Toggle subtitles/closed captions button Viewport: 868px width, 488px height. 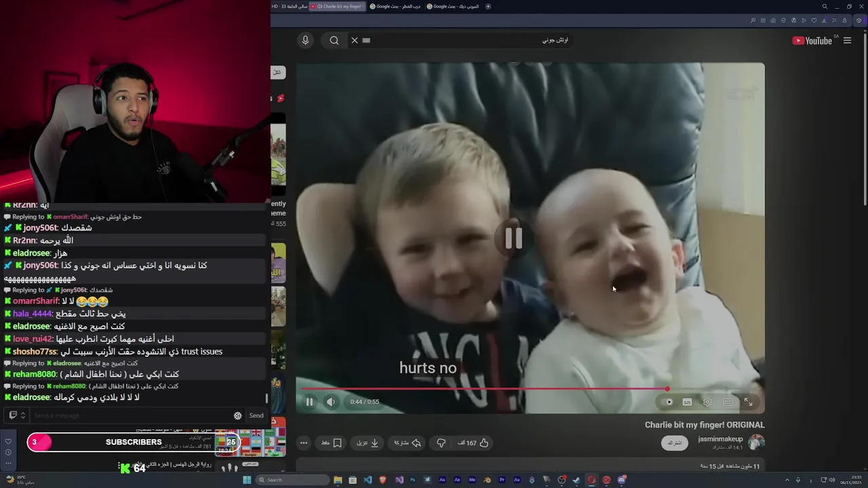pyautogui.click(x=687, y=402)
